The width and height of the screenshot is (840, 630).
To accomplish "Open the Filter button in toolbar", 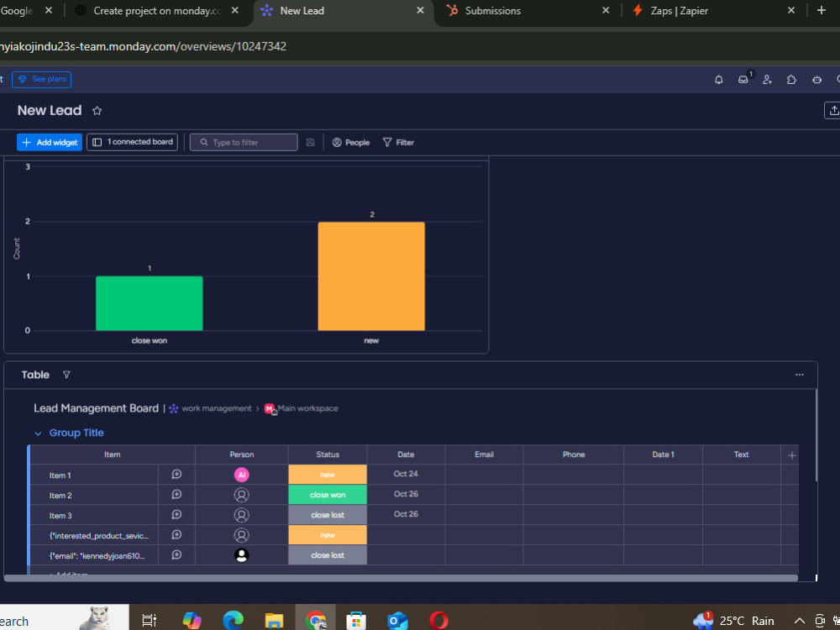I will (398, 143).
